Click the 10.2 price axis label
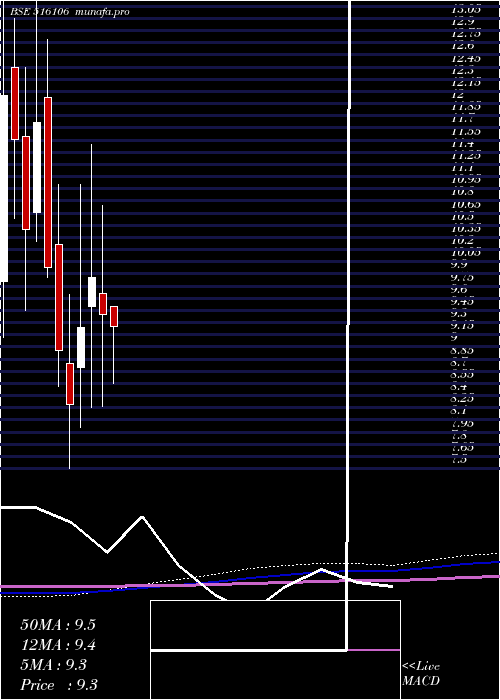The image size is (500, 700). coord(462,241)
